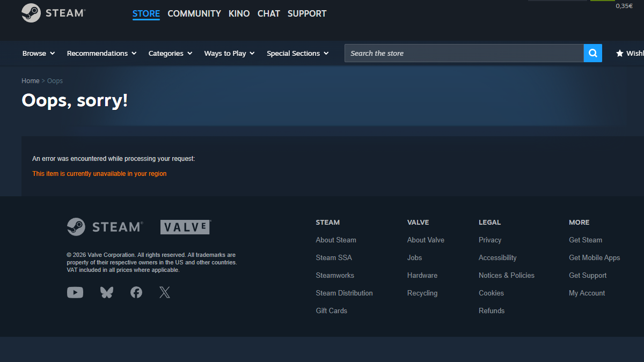644x362 pixels.
Task: Open the Get Steam link
Action: click(586, 240)
